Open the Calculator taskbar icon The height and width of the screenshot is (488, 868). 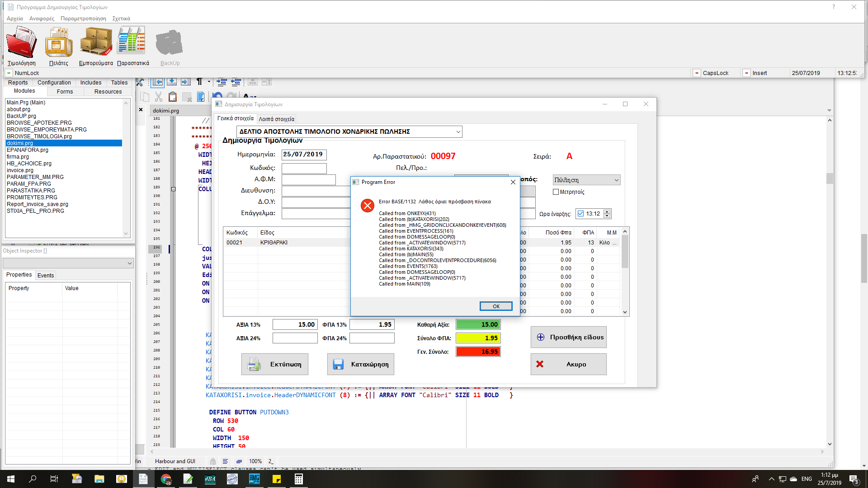pos(298,479)
